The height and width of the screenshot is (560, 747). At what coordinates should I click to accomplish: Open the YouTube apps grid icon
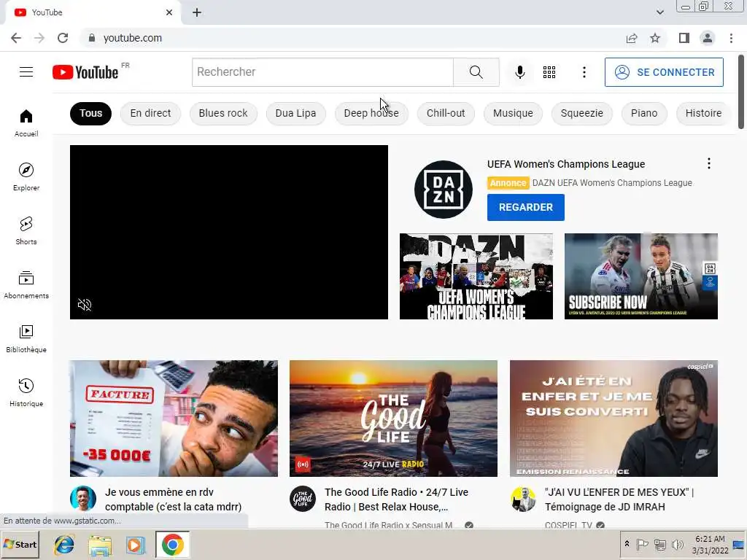(549, 72)
